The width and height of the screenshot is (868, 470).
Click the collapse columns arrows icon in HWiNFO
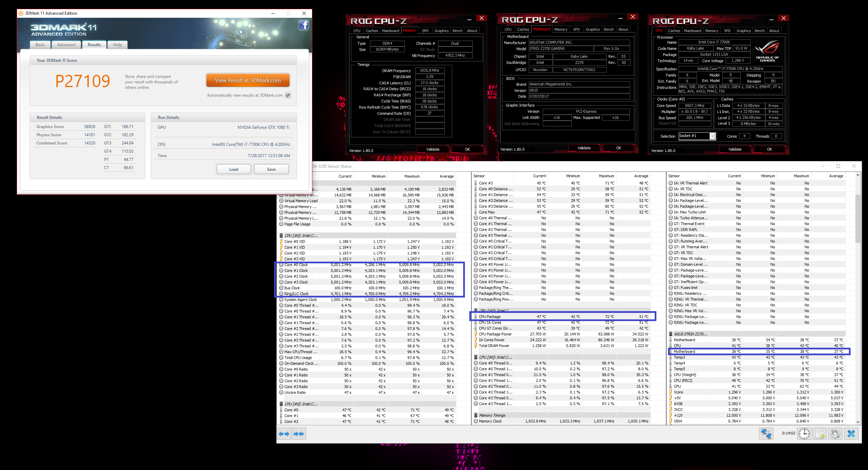pyautogui.click(x=299, y=434)
